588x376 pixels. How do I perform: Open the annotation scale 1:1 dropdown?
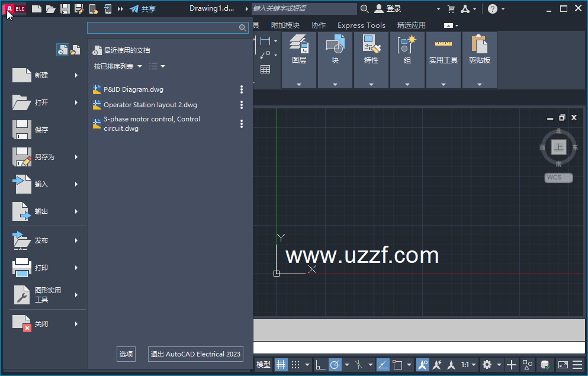point(468,364)
